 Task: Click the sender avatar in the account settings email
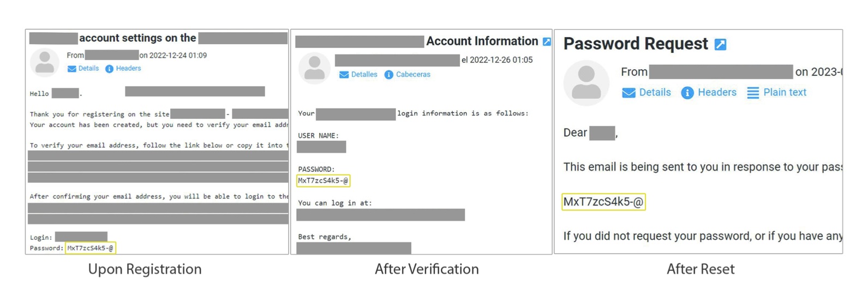coord(45,62)
